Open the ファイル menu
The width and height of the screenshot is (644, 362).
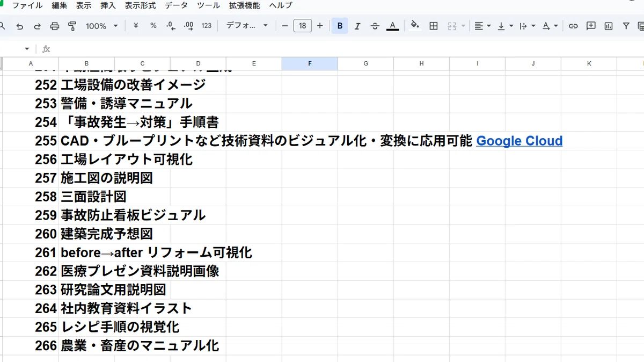28,5
